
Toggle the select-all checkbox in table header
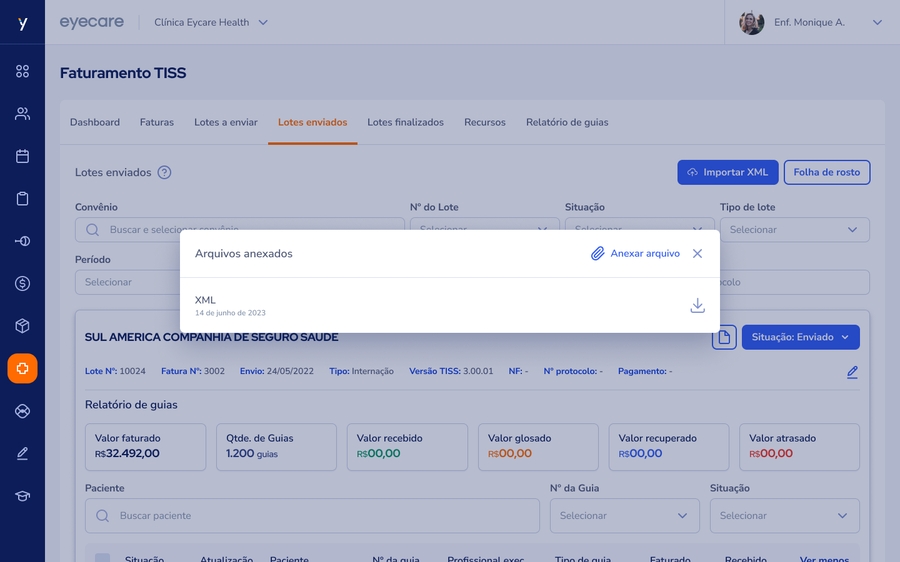click(102, 558)
